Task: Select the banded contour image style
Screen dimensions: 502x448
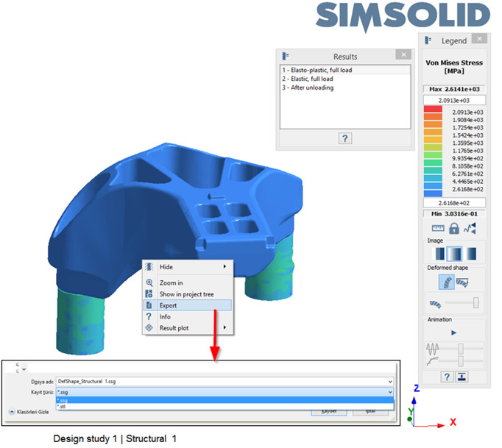Action: coord(438,254)
